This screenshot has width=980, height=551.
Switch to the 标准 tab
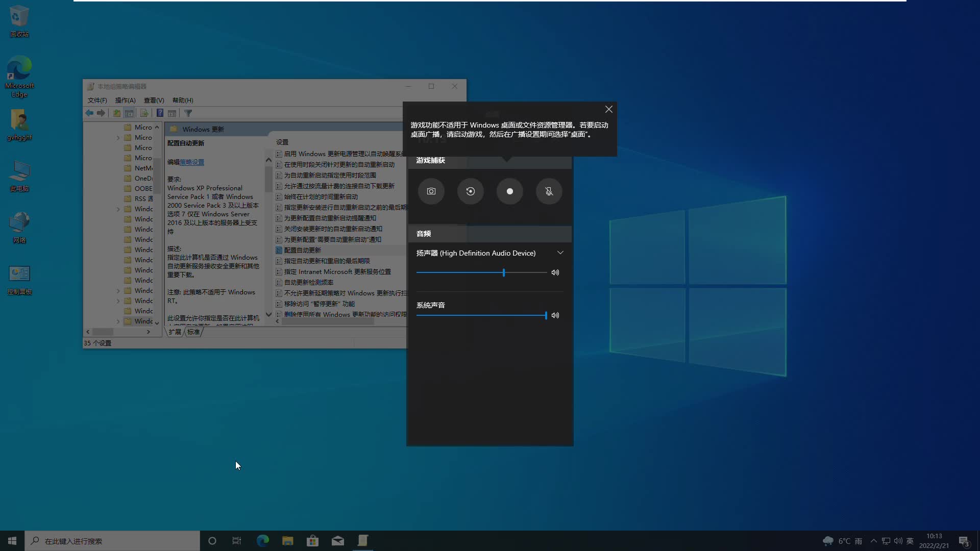coord(194,332)
